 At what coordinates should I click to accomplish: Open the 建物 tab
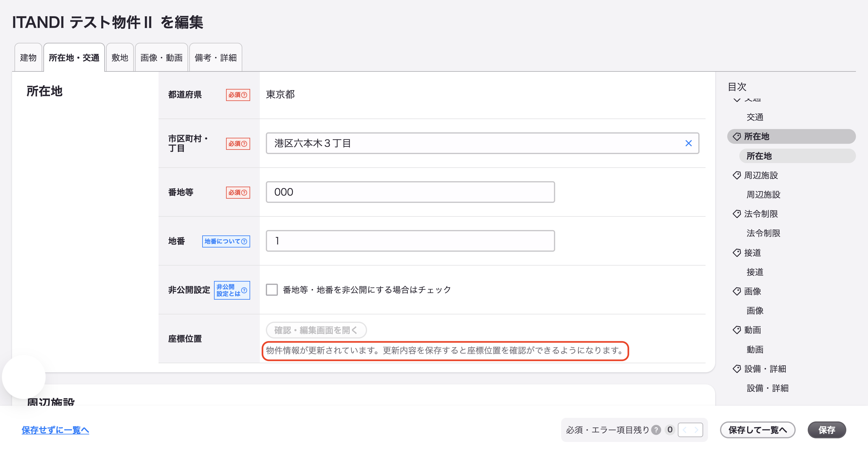point(28,58)
